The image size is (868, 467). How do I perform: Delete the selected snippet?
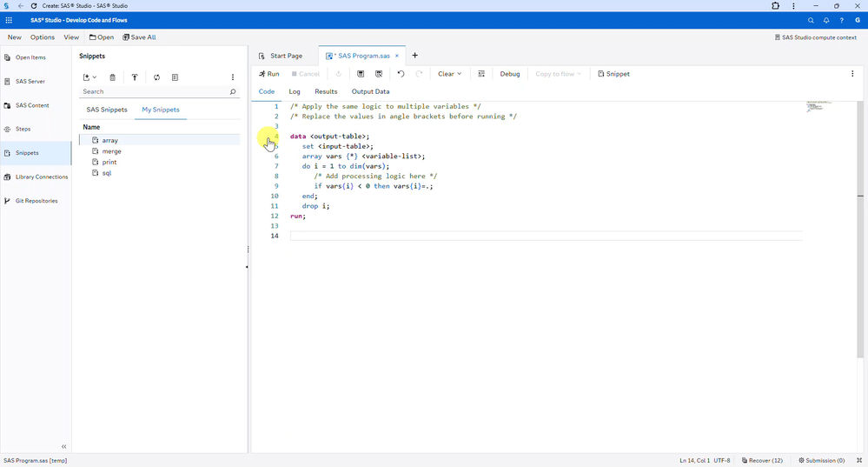point(112,77)
